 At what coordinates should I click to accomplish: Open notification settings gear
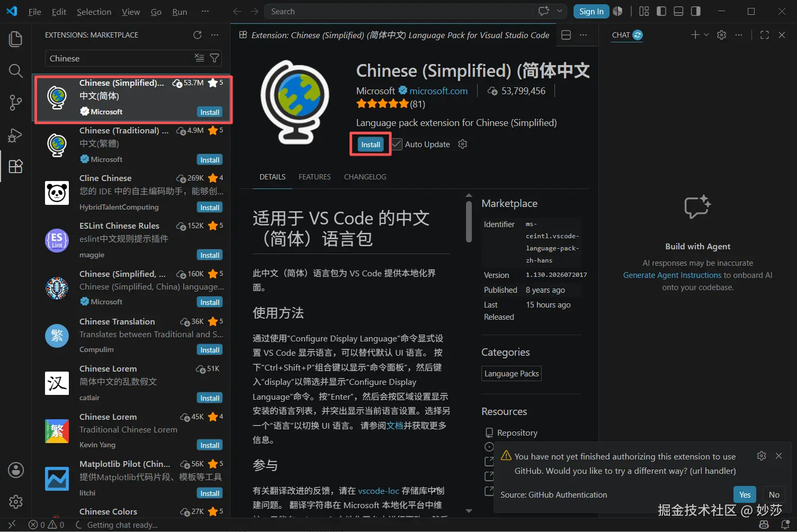tap(762, 456)
